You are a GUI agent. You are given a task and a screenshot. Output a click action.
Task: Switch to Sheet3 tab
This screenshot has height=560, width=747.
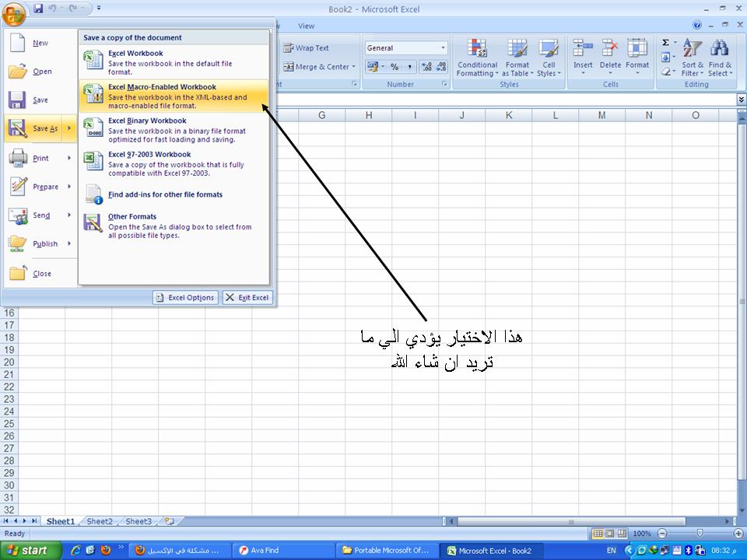click(139, 521)
